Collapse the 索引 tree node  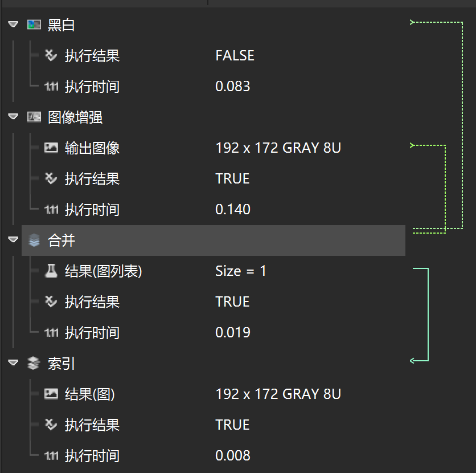pos(14,364)
